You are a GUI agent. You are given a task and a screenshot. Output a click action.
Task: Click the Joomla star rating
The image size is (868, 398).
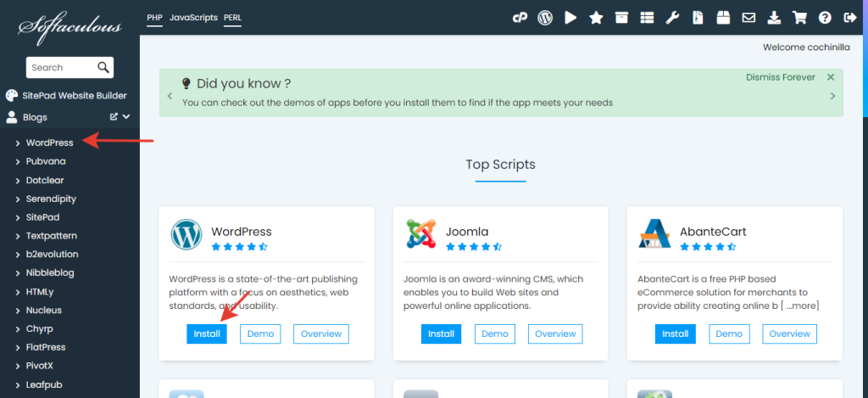pyautogui.click(x=474, y=247)
